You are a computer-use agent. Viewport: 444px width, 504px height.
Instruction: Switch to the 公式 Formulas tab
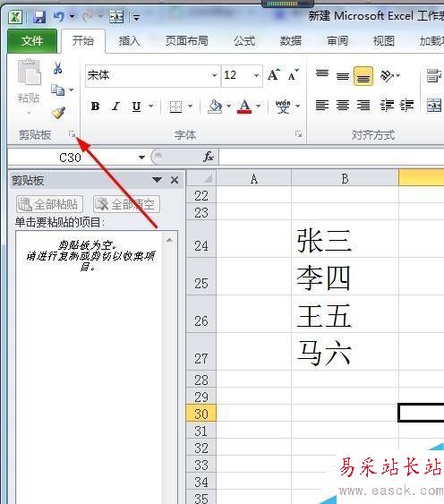(244, 41)
